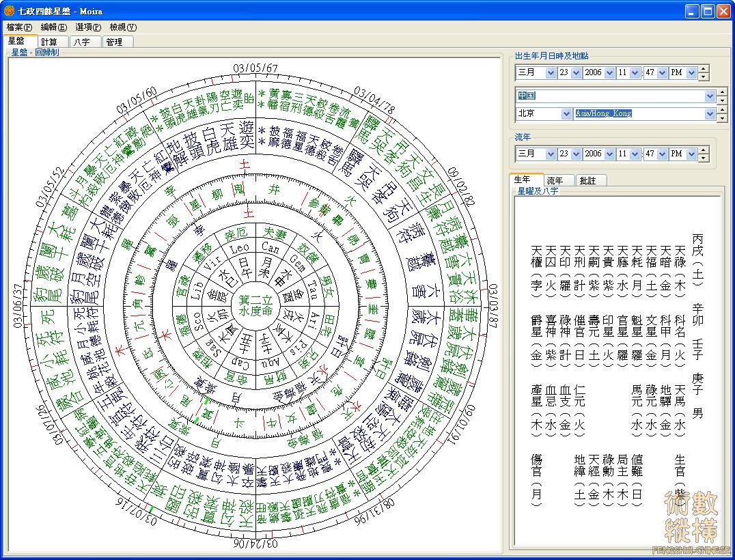Click the up arrow of birth date stepper
735x560 pixels.
tap(704, 69)
